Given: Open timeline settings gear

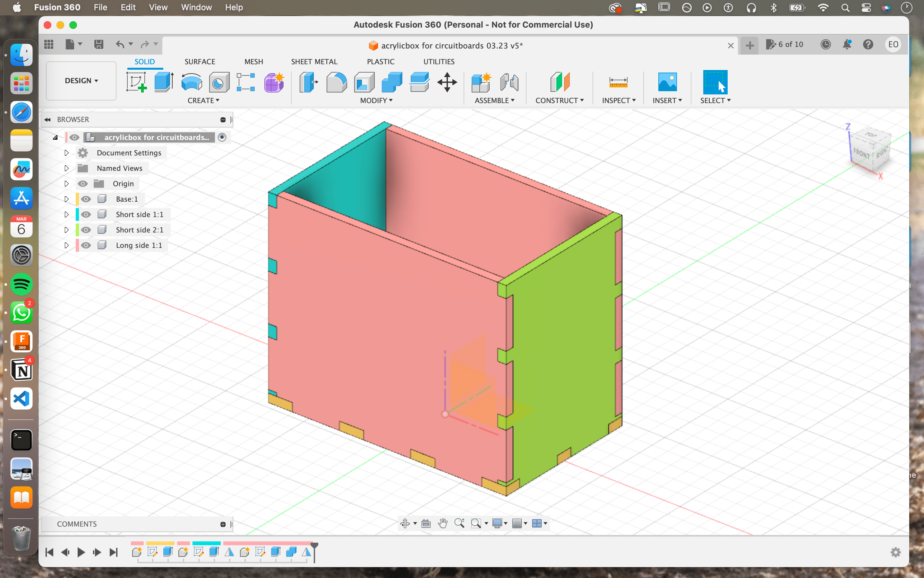Looking at the screenshot, I should 895,552.
